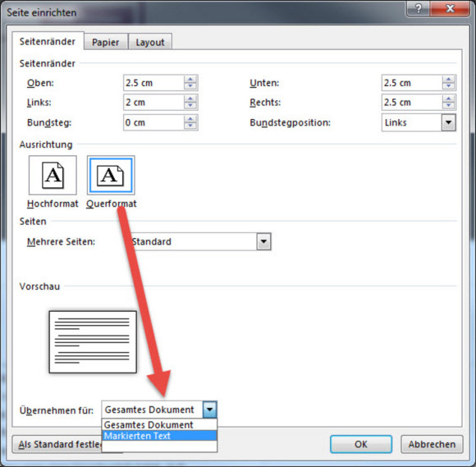Select the Querformat landscape orientation icon
Viewport: 476px width, 467px height.
[111, 175]
